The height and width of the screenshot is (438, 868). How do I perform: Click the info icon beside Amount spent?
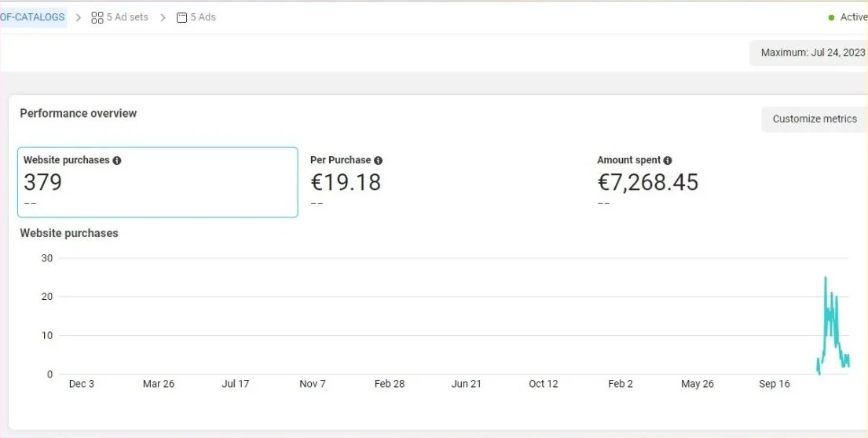[668, 160]
